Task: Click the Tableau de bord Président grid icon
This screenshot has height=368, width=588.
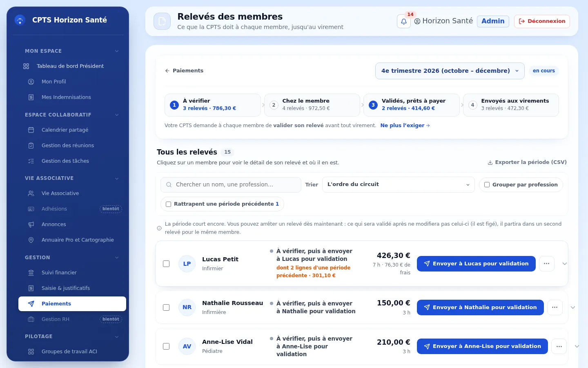Action: click(26, 66)
